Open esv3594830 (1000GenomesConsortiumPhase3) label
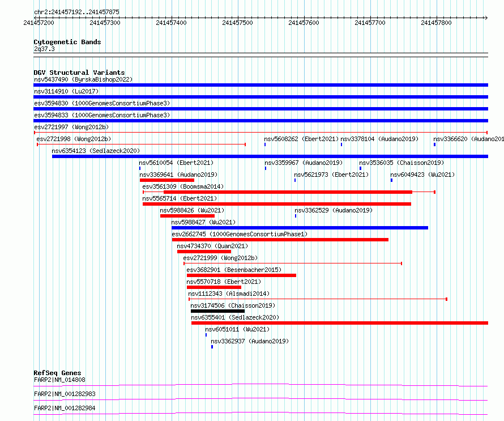The image size is (504, 421). (102, 103)
